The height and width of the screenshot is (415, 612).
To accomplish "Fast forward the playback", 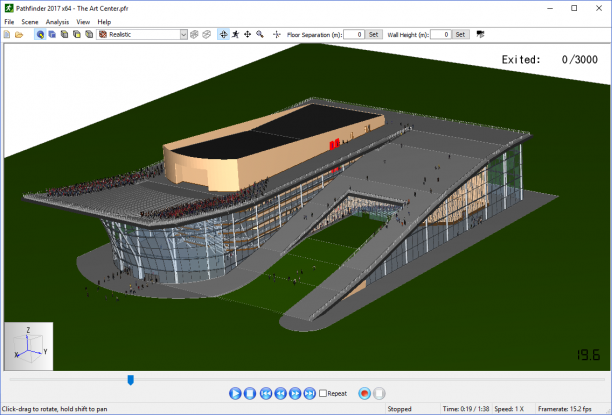I will click(295, 393).
